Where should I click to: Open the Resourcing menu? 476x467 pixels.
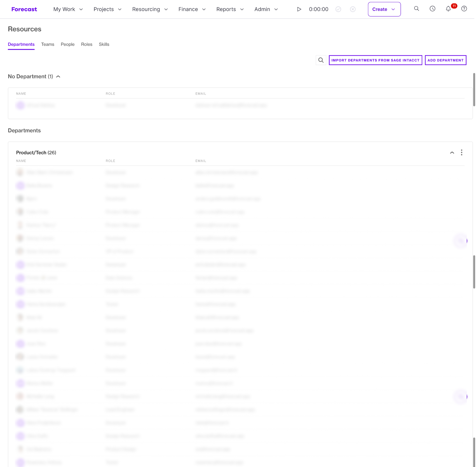point(150,9)
